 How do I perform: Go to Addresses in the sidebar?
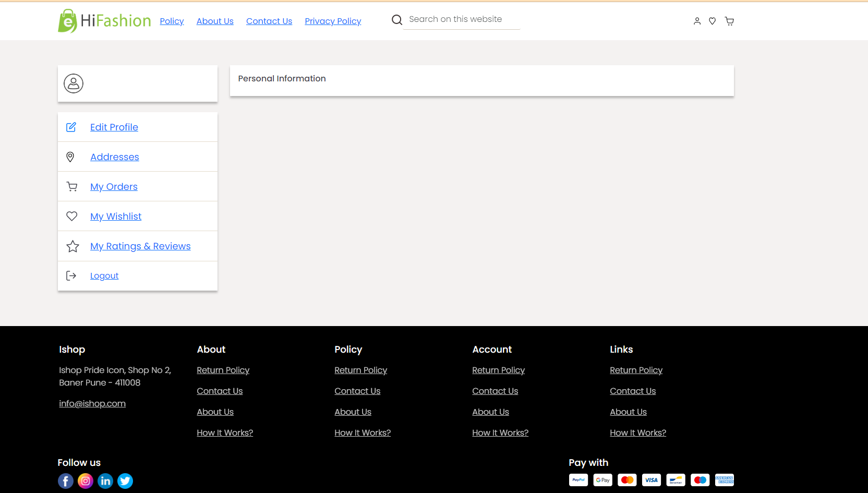(115, 157)
